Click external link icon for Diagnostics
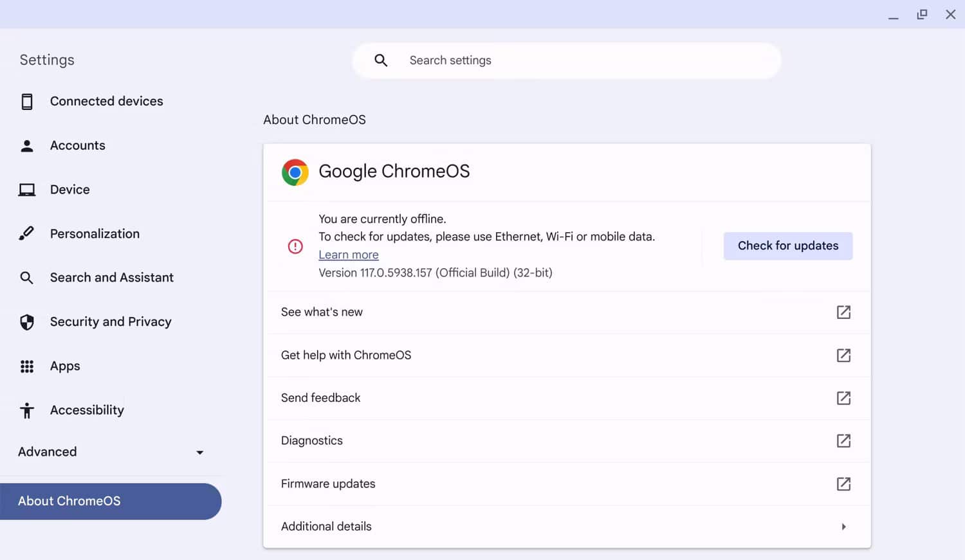 coord(843,441)
